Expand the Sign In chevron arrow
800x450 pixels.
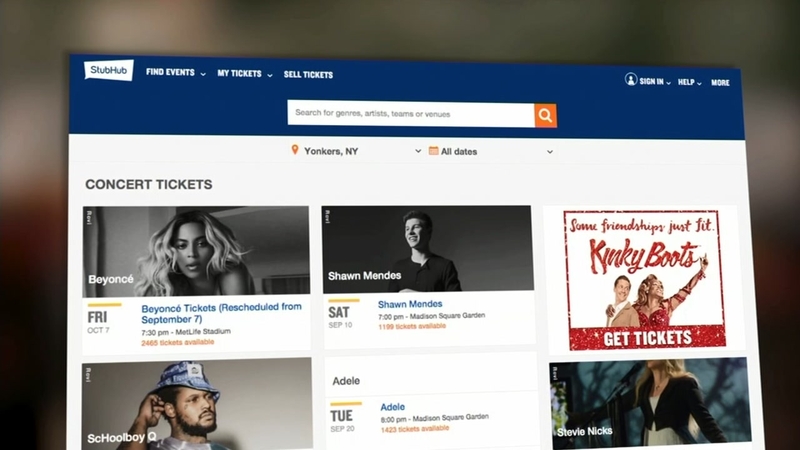click(668, 83)
